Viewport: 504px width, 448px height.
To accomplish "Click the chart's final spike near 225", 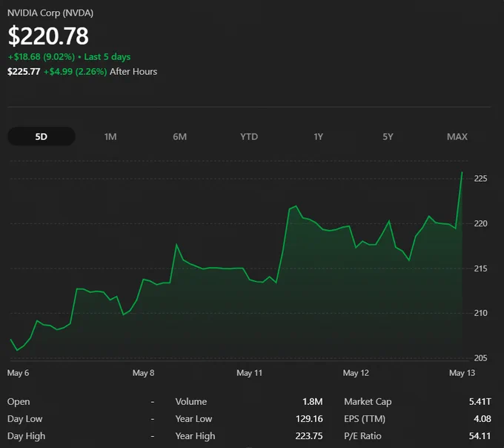I will point(462,173).
